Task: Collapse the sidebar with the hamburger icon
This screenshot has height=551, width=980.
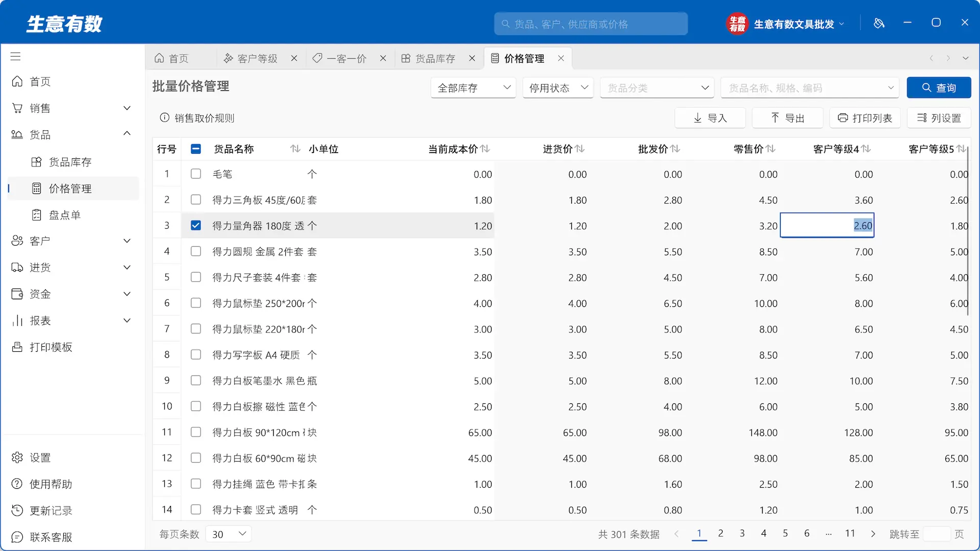Action: click(16, 56)
